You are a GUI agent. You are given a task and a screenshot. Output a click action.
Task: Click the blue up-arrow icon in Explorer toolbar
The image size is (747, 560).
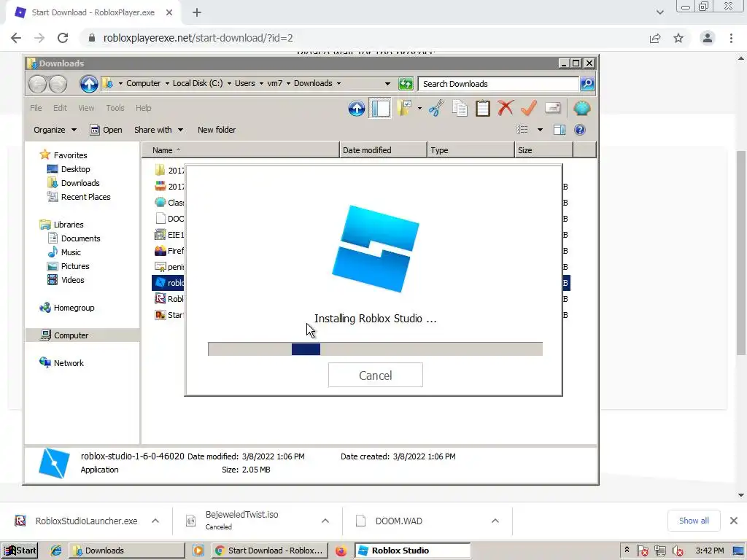(356, 109)
